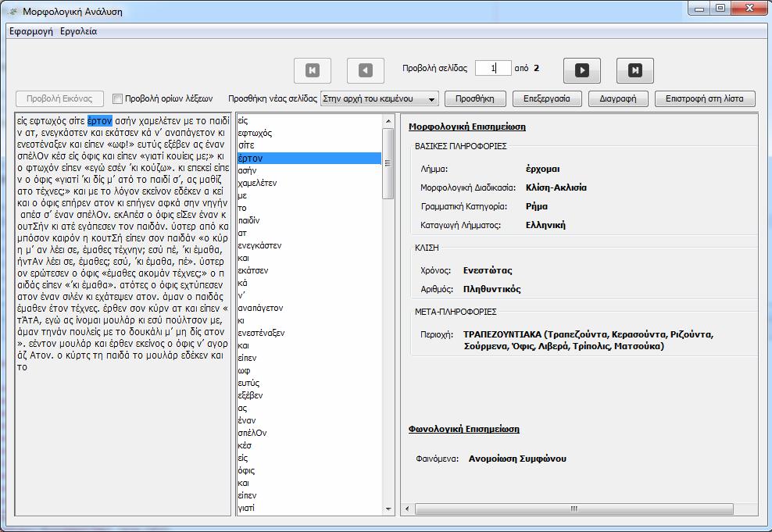The height and width of the screenshot is (532, 772).
Task: Select word ατ in the word list
Action: 242,234
